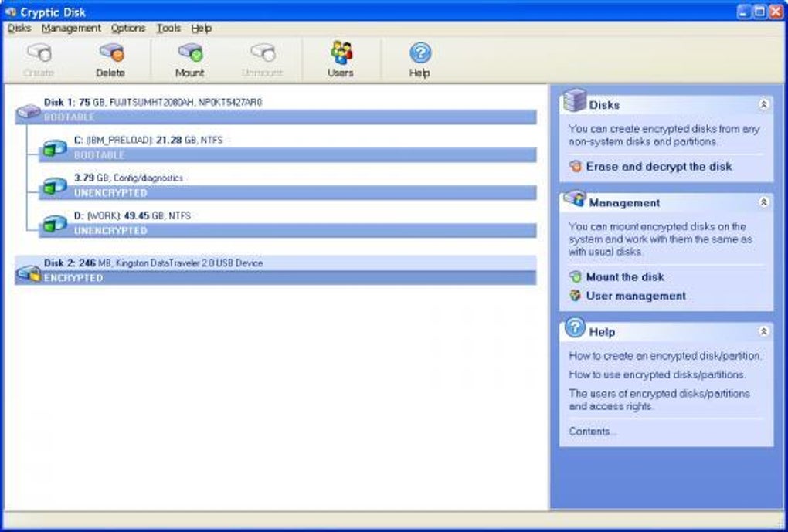Click icon beside Erase and decrypt the disk
The height and width of the screenshot is (532, 788).
[575, 166]
